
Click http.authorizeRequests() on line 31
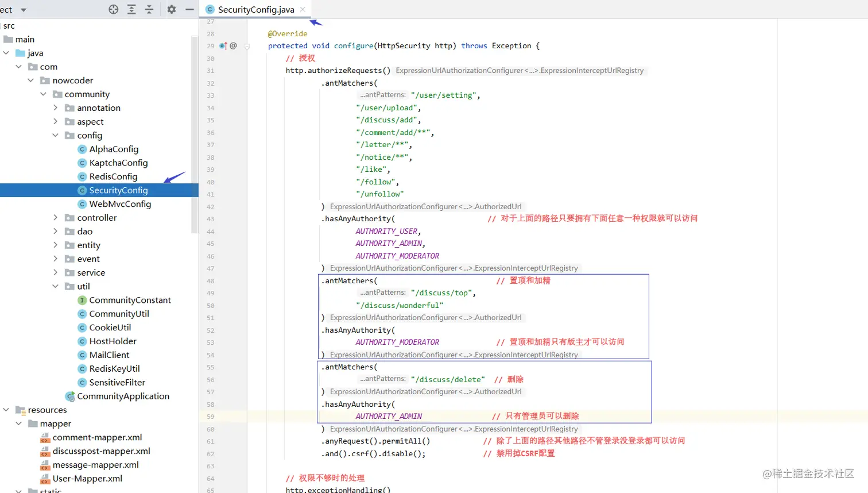(338, 71)
